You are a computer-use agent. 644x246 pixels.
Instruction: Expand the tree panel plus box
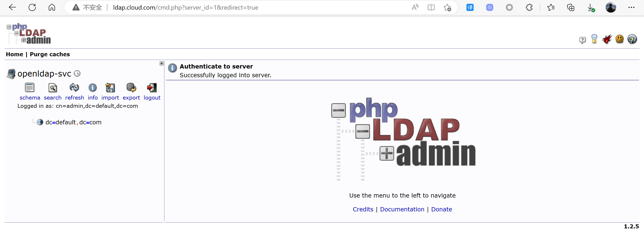tap(162, 63)
